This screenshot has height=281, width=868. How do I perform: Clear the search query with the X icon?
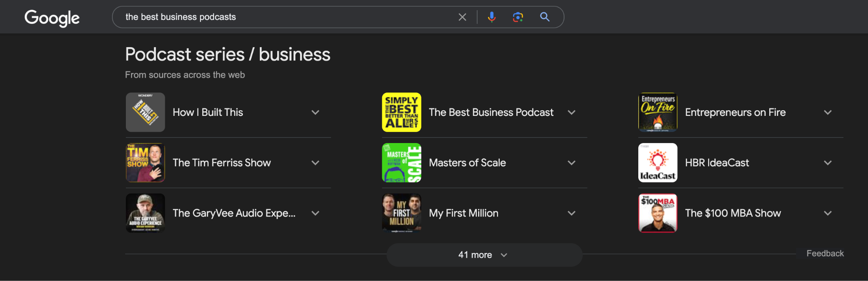point(462,17)
